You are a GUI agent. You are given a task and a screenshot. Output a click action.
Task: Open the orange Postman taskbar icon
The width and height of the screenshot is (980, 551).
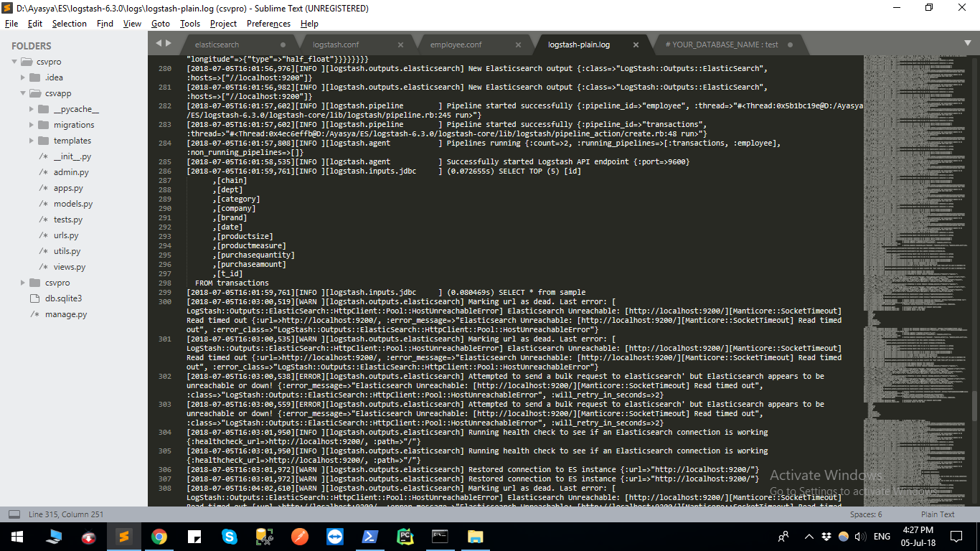coord(300,536)
